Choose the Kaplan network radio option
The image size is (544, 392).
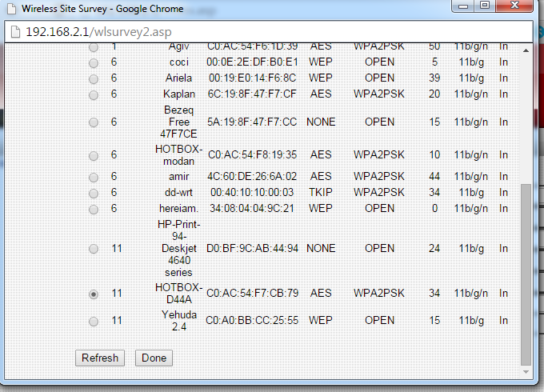[x=94, y=94]
